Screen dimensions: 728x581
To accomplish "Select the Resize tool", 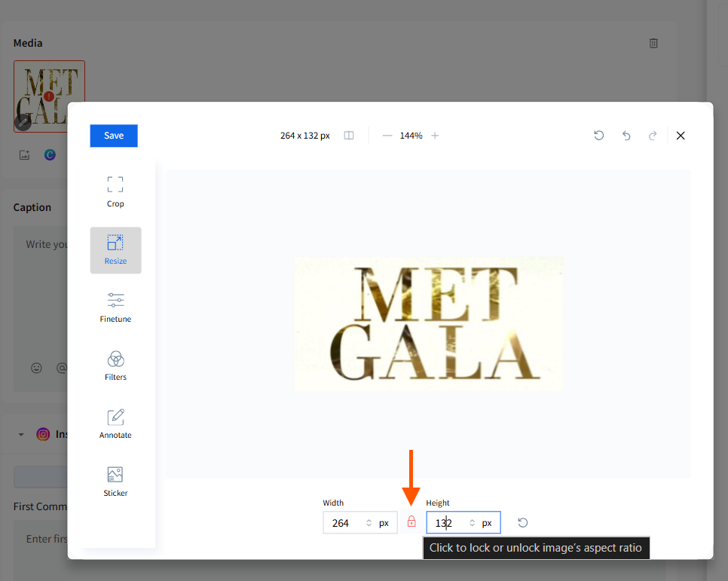I will [x=115, y=250].
